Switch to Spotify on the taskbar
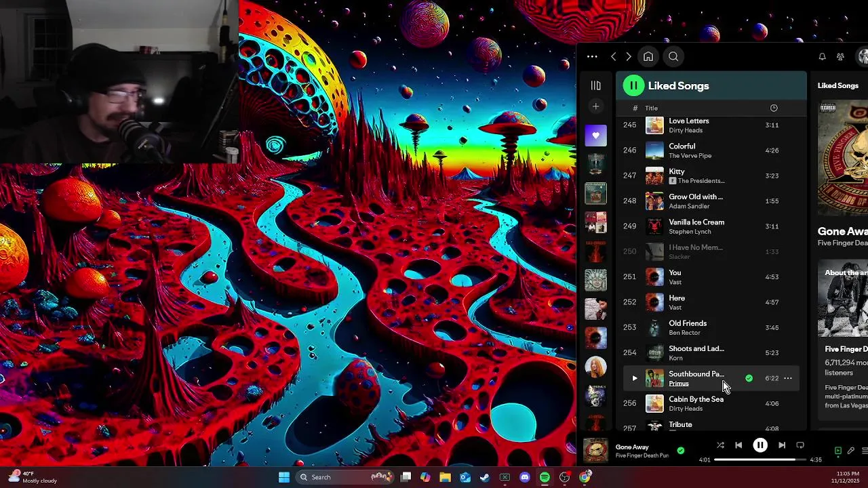The width and height of the screenshot is (868, 488). [x=545, y=477]
